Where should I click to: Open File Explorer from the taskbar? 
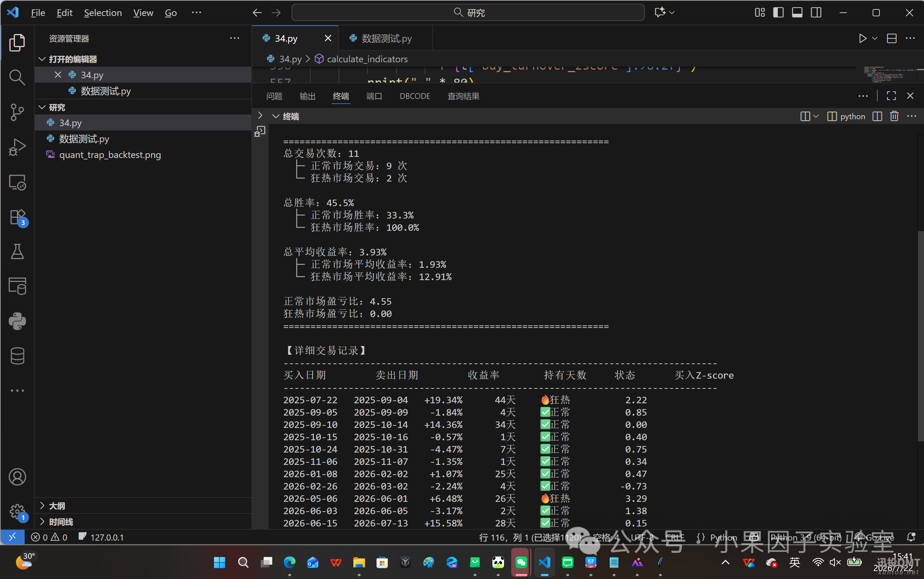click(x=359, y=562)
